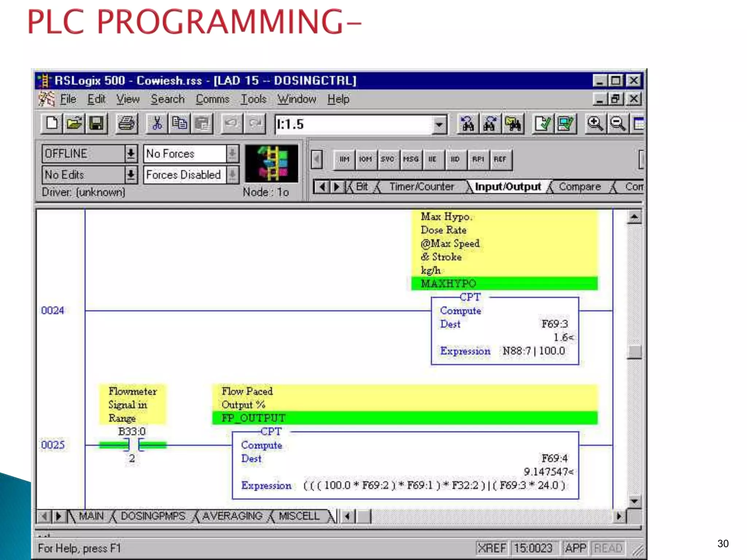Insert the MSG instruction button
The image size is (747, 560).
[x=411, y=159]
